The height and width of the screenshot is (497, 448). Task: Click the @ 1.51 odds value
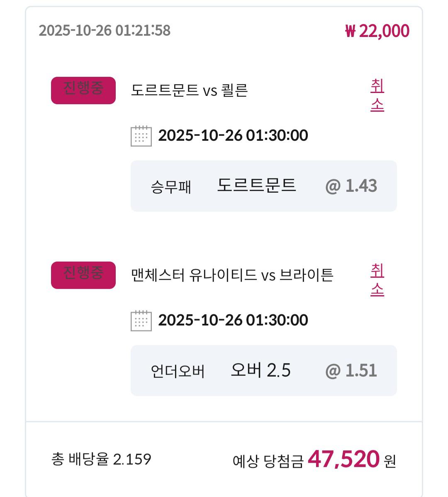(351, 370)
